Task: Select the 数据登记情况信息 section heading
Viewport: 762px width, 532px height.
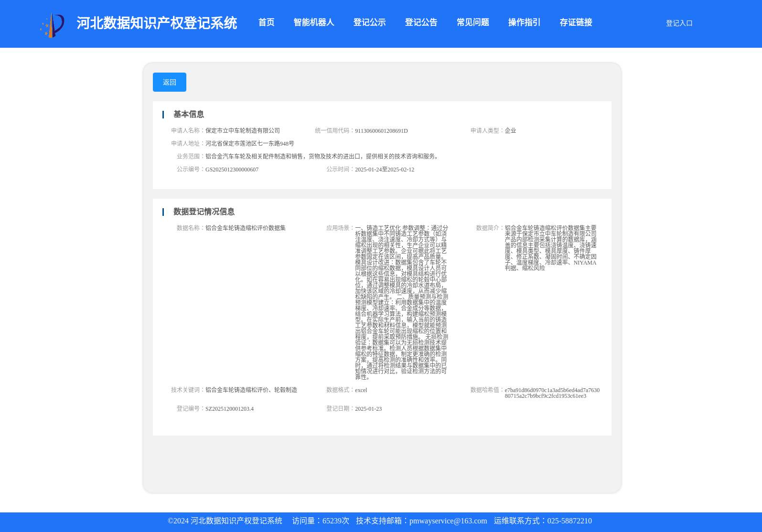Action: [204, 212]
